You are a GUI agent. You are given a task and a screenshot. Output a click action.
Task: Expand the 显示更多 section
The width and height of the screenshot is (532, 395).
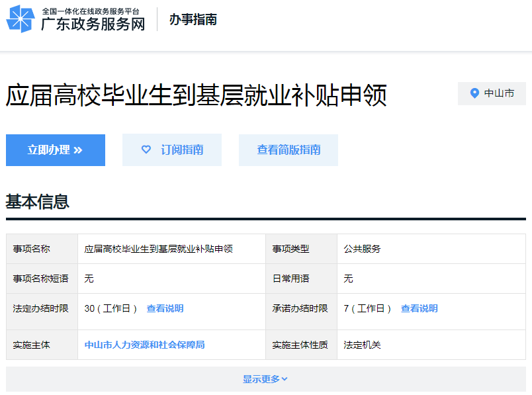click(265, 379)
